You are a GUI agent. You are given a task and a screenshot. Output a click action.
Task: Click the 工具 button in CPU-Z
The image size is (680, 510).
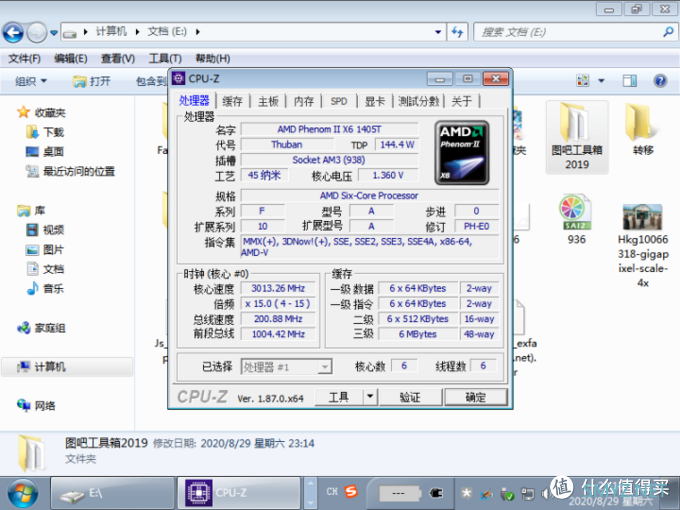(x=339, y=397)
